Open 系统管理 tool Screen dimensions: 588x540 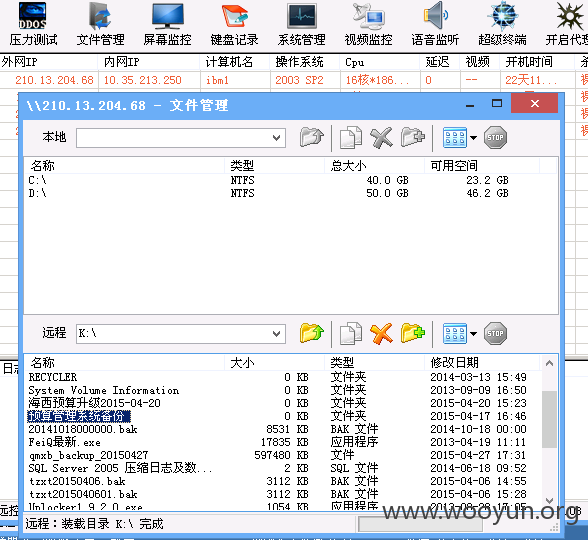click(302, 24)
